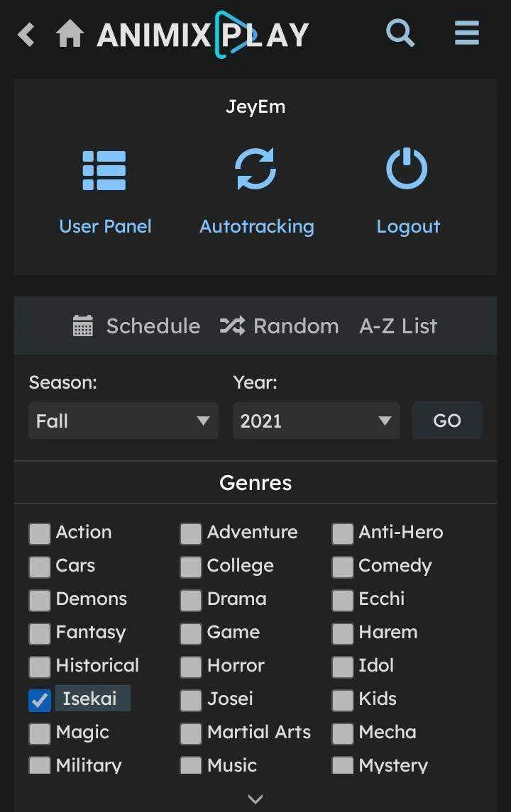Uncheck the Isekai genre checkbox

tap(40, 700)
